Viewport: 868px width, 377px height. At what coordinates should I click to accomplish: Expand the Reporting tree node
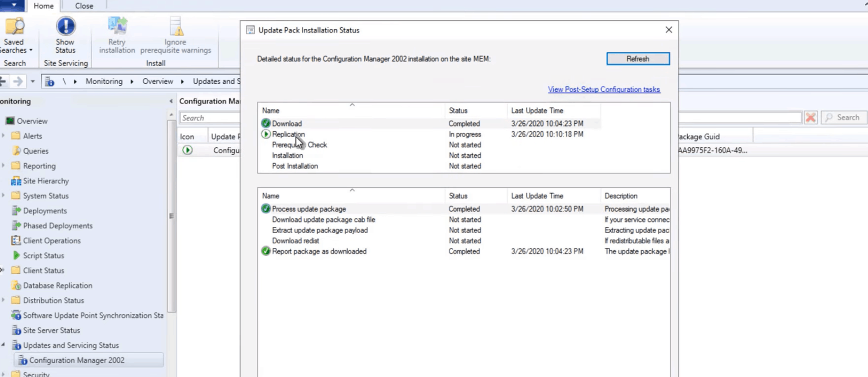[x=4, y=166]
